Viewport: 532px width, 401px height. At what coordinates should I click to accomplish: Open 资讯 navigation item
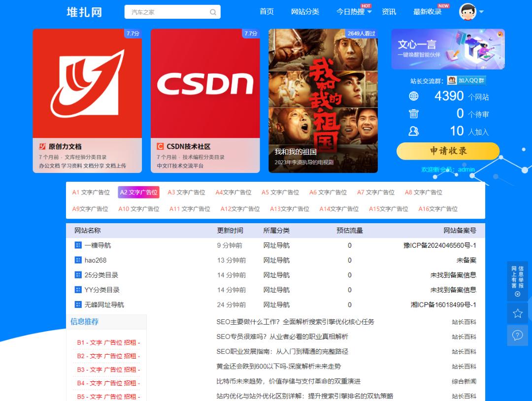coord(389,11)
